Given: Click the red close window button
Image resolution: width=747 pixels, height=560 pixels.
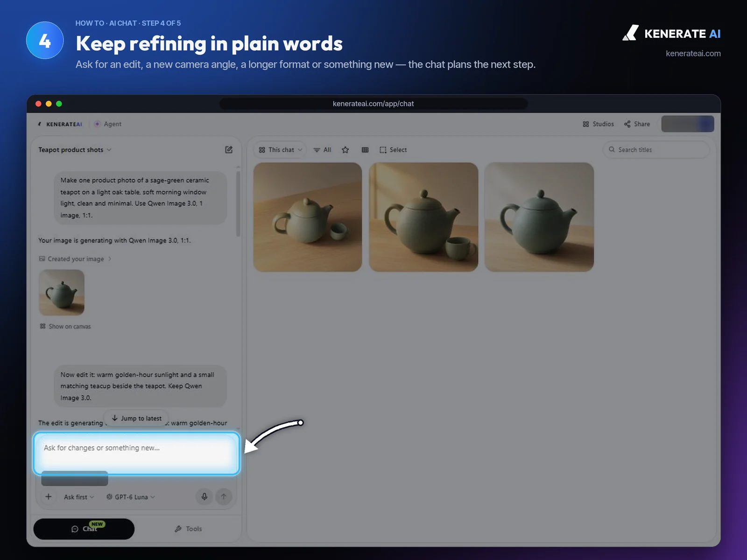Looking at the screenshot, I should pyautogui.click(x=38, y=104).
